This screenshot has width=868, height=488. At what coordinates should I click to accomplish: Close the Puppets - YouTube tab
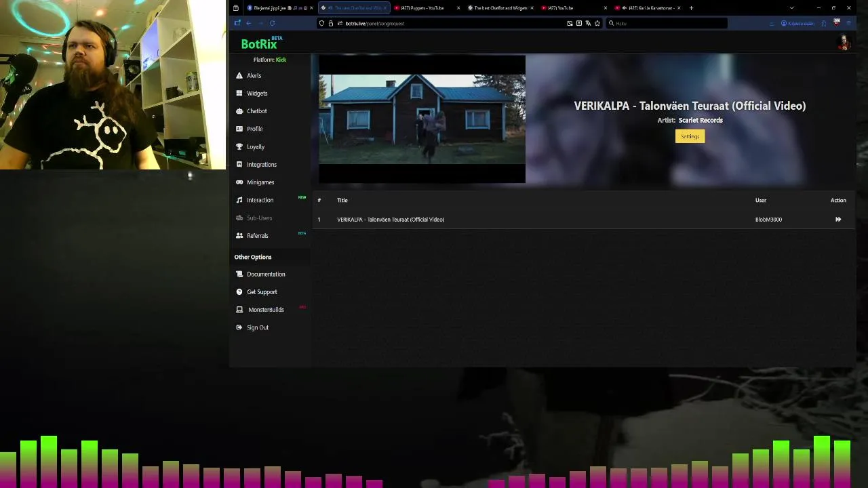point(458,8)
